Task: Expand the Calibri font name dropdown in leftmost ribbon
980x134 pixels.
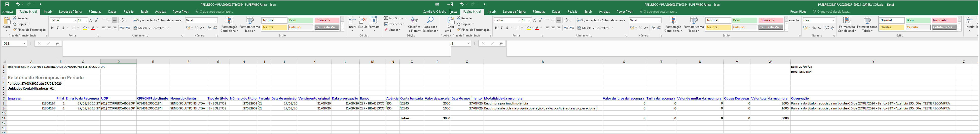Action: click(75, 20)
